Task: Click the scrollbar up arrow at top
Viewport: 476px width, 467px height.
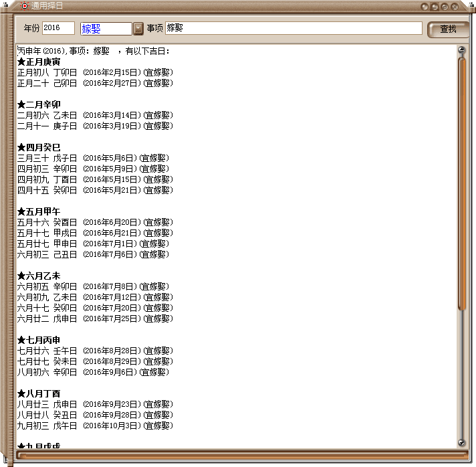Action: pos(461,50)
